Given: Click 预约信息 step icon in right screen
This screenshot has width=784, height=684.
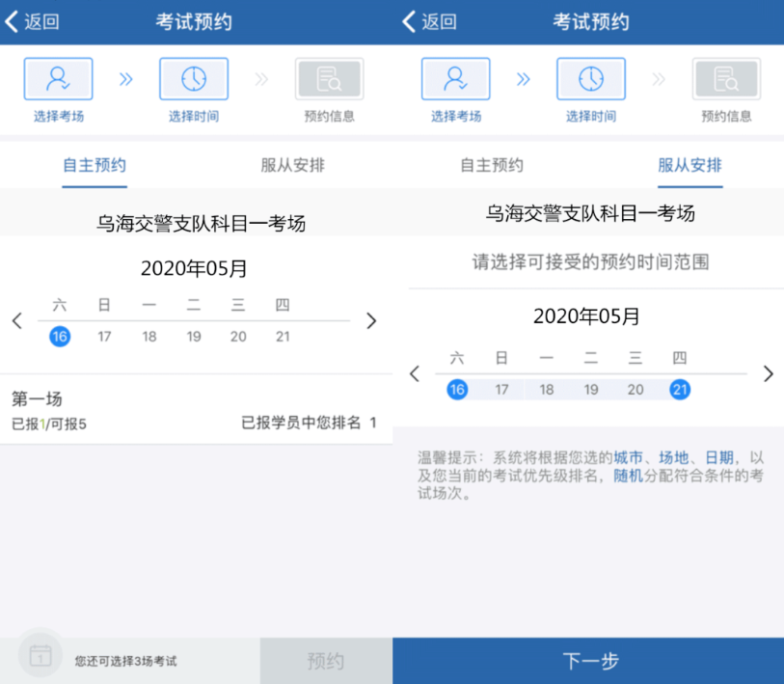Looking at the screenshot, I should [726, 79].
